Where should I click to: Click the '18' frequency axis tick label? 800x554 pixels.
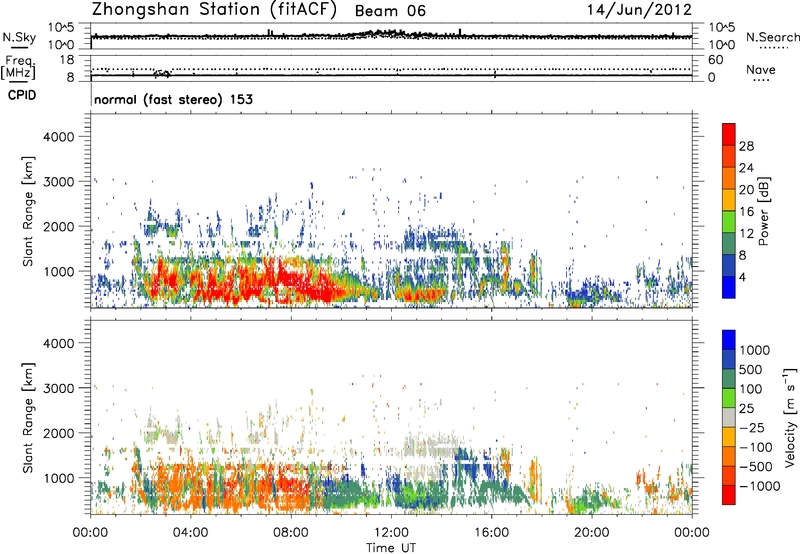point(67,60)
